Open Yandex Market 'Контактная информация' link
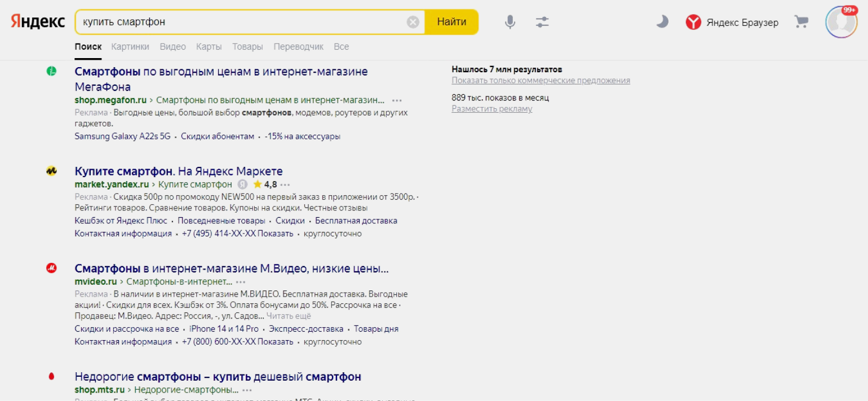868x401 pixels. (x=123, y=233)
